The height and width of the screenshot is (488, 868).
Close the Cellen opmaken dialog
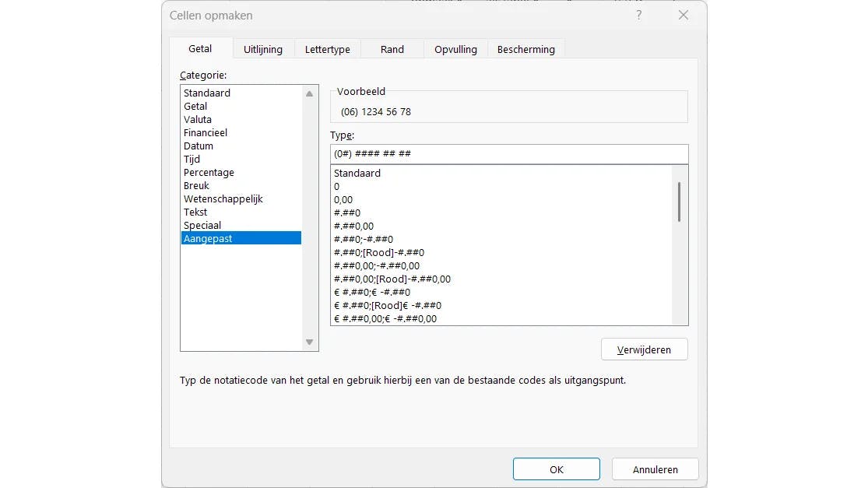(684, 15)
